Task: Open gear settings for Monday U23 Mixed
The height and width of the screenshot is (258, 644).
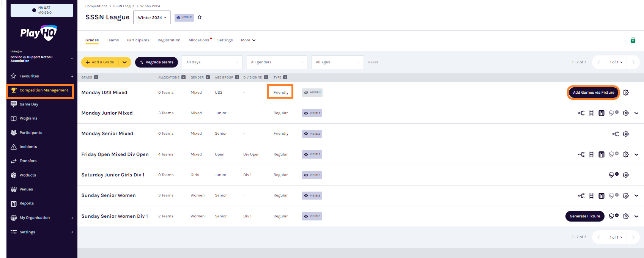Action: 626,93
